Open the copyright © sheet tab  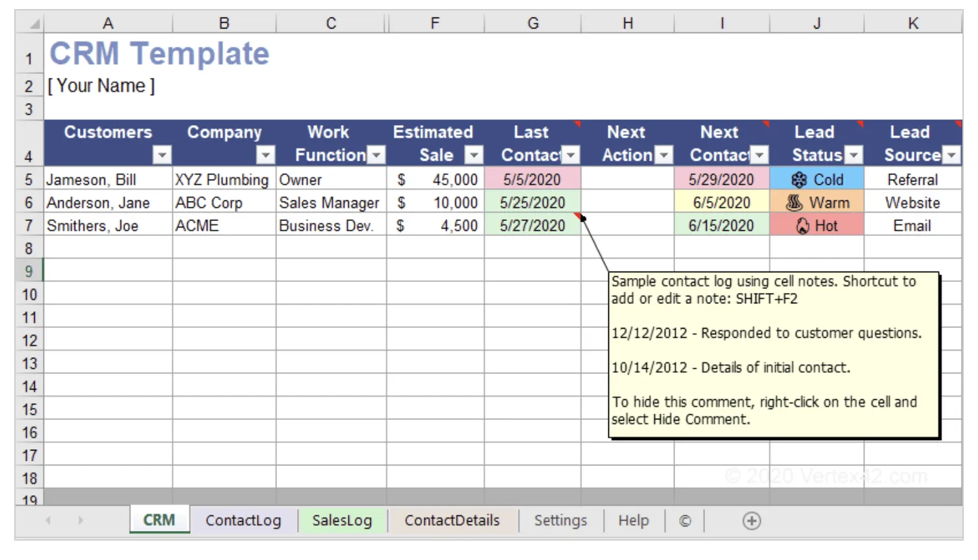coord(685,520)
